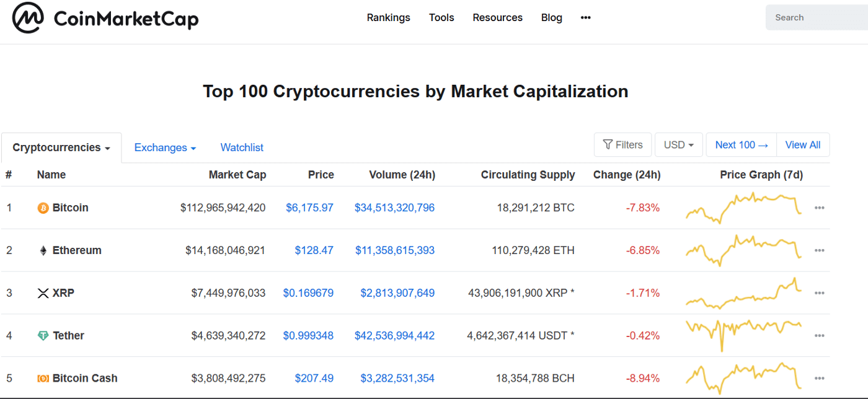Click XRP volume $2,813,907,649
The width and height of the screenshot is (868, 399).
click(x=397, y=293)
